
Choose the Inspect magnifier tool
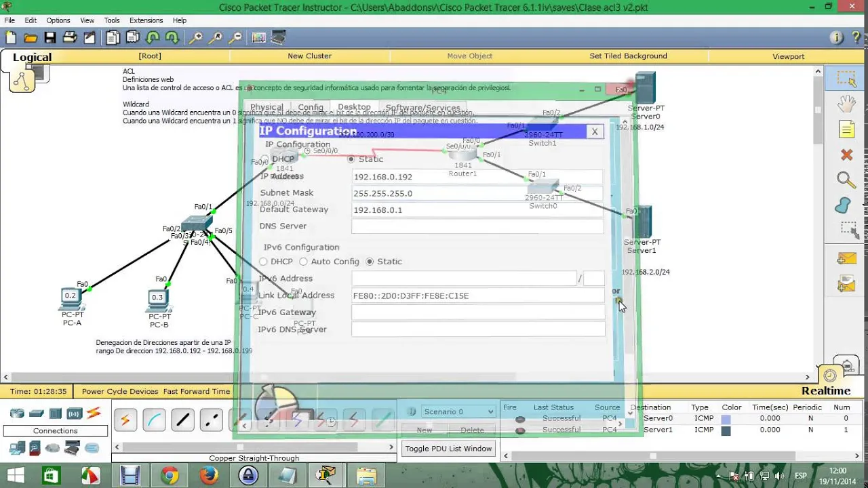[x=846, y=180]
